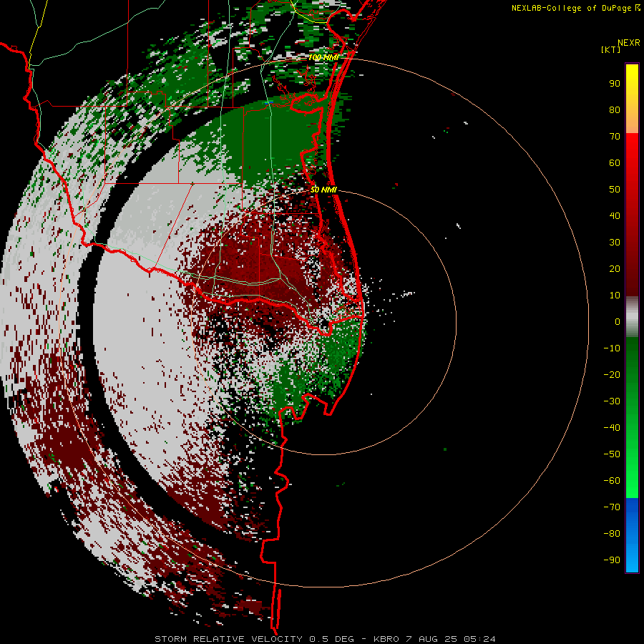Click the 40 value on velocity scale
The height and width of the screenshot is (644, 644).
click(x=615, y=215)
